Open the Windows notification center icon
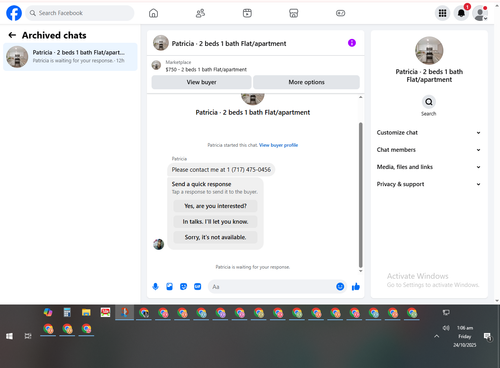The image size is (500, 368). [x=488, y=337]
